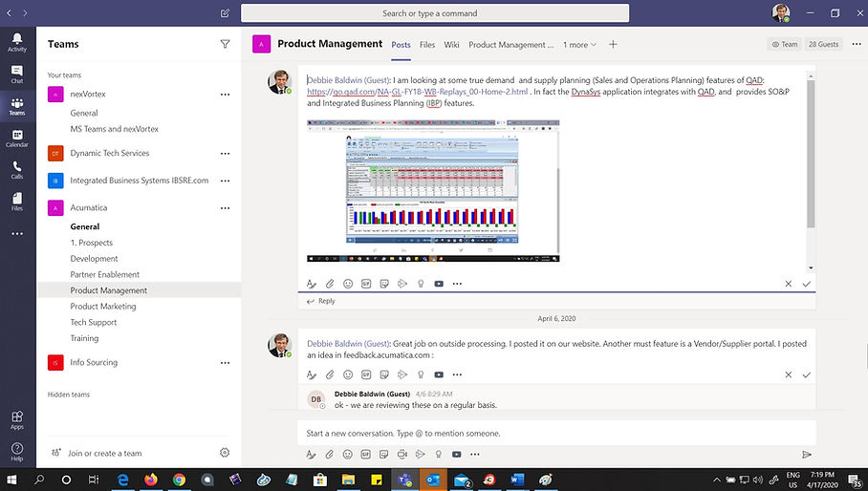Open Teams in the left rail
The width and height of the screenshot is (868, 491).
(x=17, y=106)
